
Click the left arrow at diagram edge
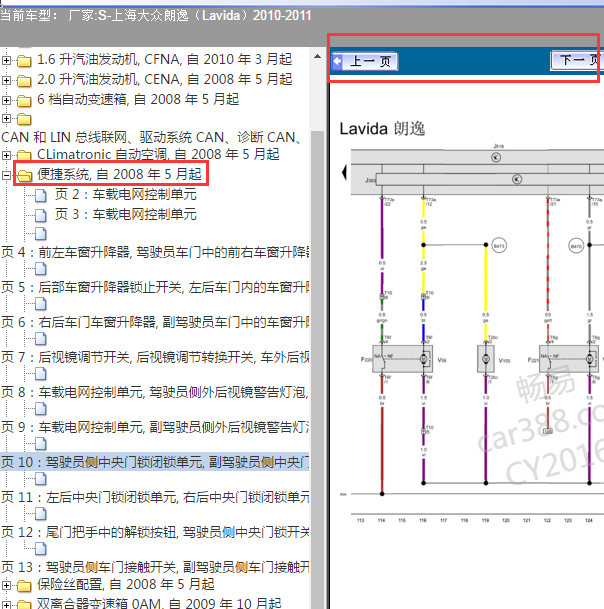344,172
